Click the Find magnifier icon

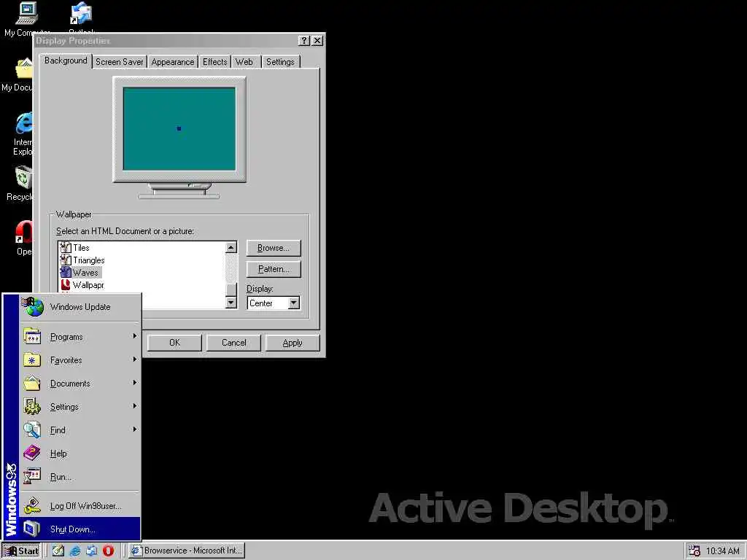click(32, 429)
